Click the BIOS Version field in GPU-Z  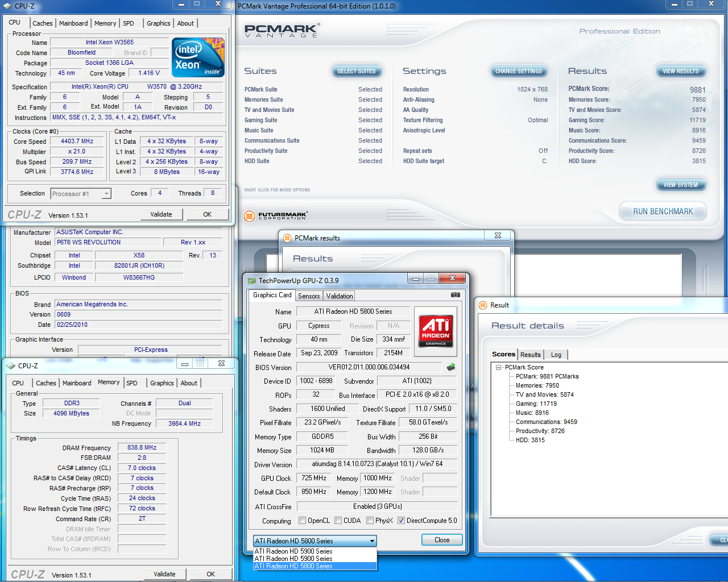[x=369, y=367]
